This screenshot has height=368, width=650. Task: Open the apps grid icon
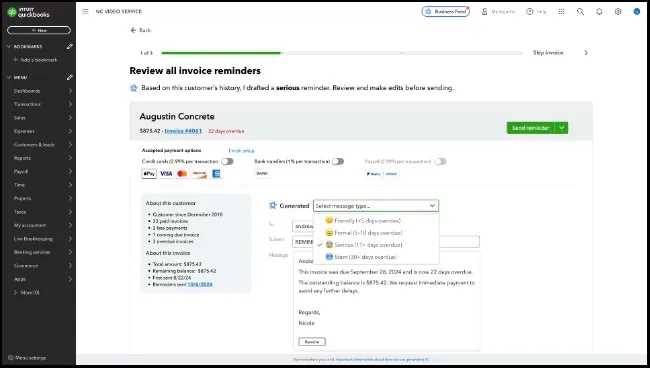pos(561,12)
